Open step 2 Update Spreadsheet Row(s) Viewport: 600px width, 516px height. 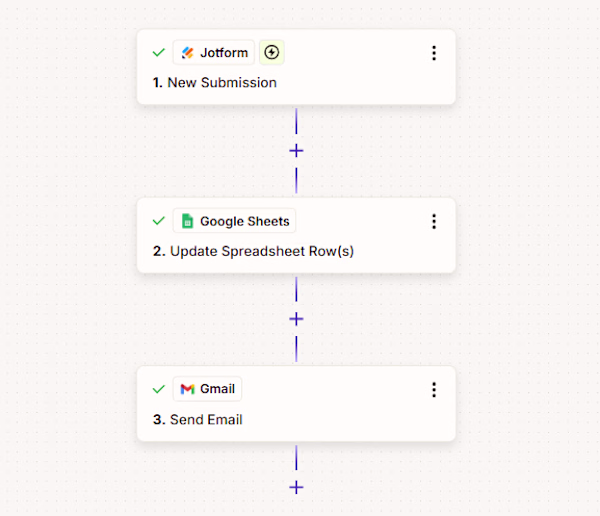click(x=253, y=251)
